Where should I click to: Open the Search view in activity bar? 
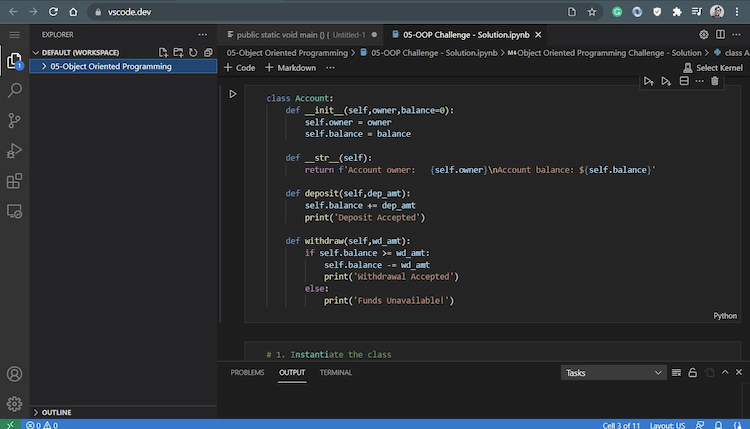click(x=14, y=90)
